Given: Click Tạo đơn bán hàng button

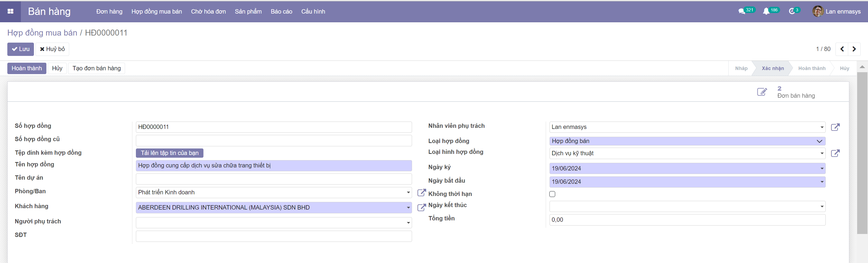Looking at the screenshot, I should point(96,68).
